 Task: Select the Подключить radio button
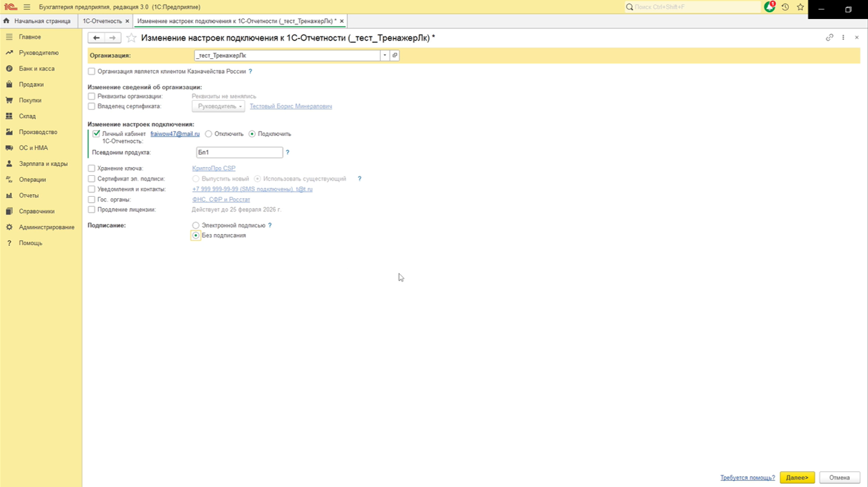(252, 134)
